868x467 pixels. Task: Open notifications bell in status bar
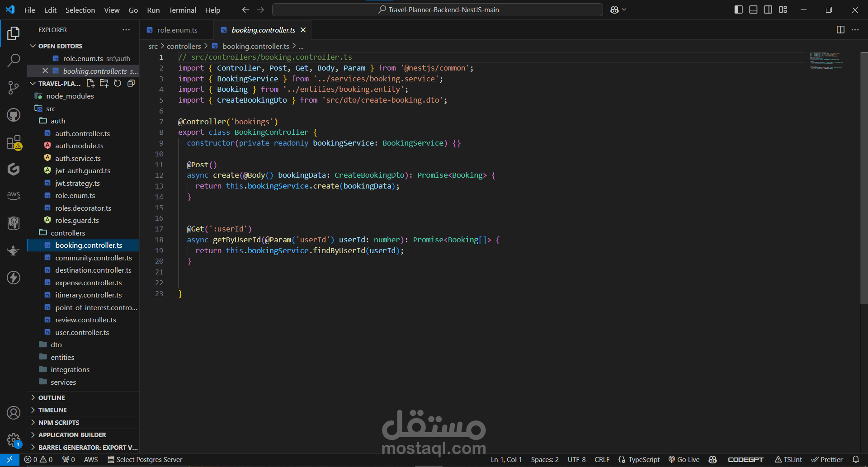tap(856, 459)
